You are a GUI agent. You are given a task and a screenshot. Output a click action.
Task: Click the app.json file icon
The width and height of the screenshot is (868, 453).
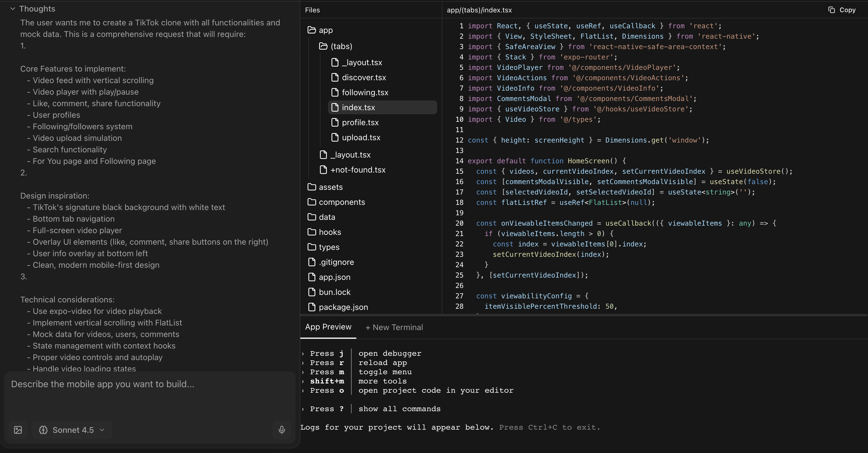tap(312, 277)
